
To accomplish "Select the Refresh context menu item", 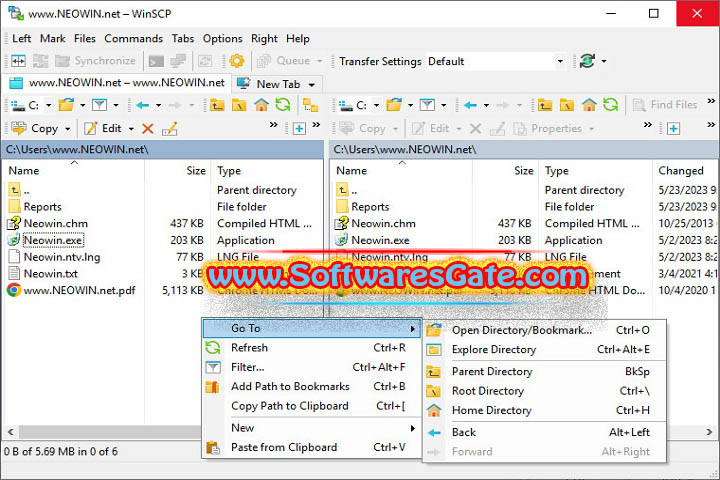I will coord(311,348).
